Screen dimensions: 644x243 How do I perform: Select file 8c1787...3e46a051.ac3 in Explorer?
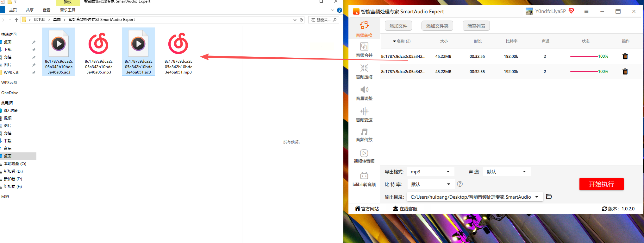pos(139,52)
